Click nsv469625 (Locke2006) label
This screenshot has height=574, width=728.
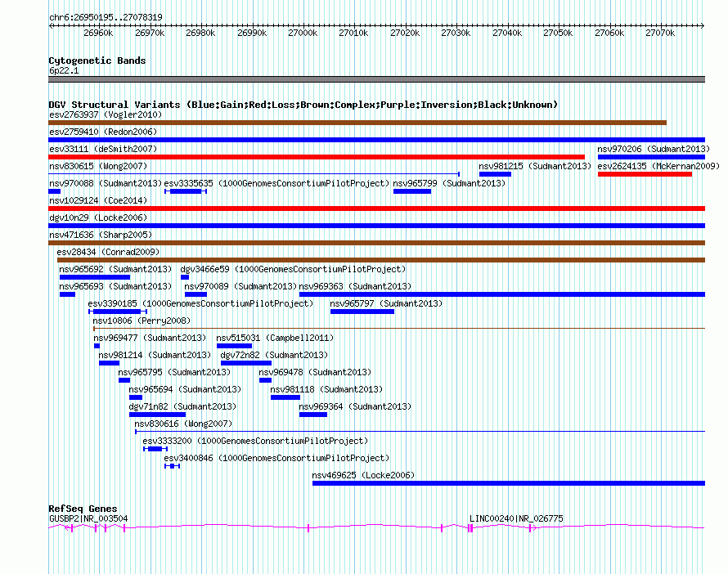(363, 475)
